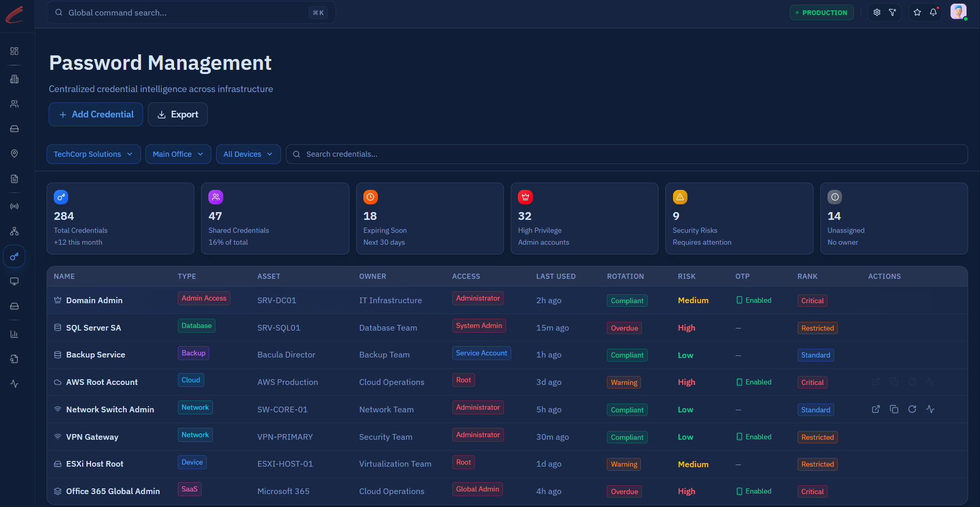The width and height of the screenshot is (980, 507).
Task: Expand the All Devices dropdown
Action: point(249,154)
